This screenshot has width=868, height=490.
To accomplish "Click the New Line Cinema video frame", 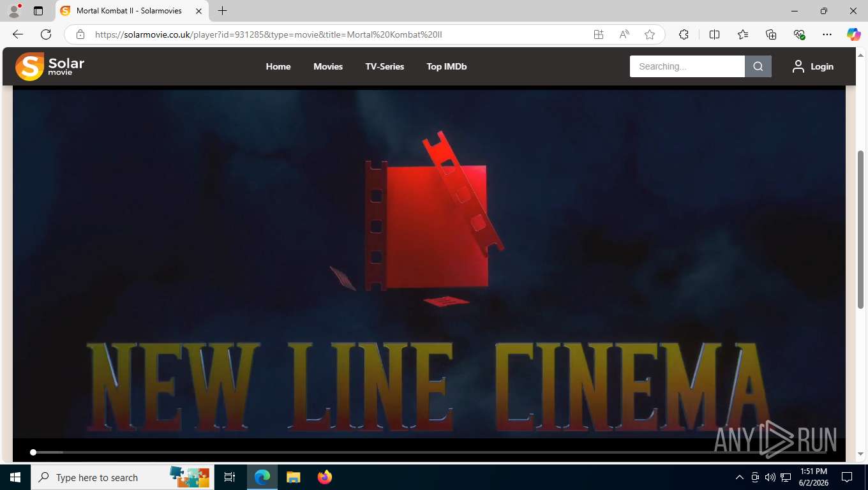I will coord(429,264).
